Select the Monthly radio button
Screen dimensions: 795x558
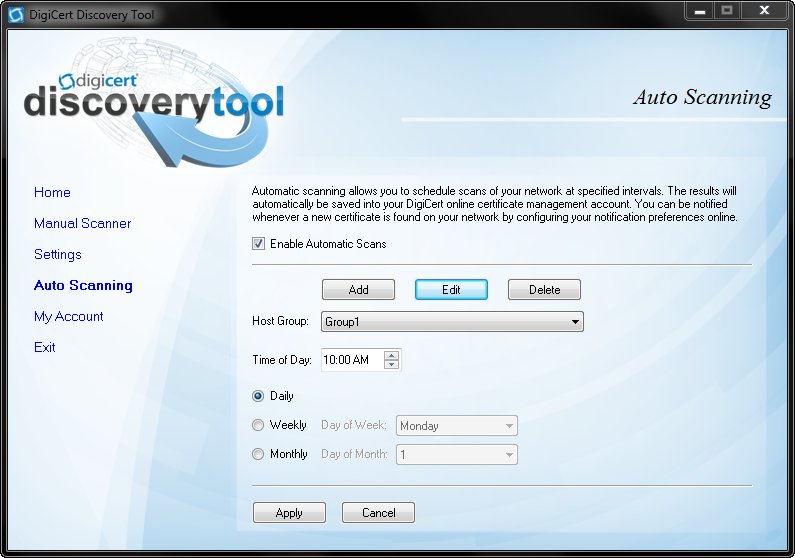point(258,454)
